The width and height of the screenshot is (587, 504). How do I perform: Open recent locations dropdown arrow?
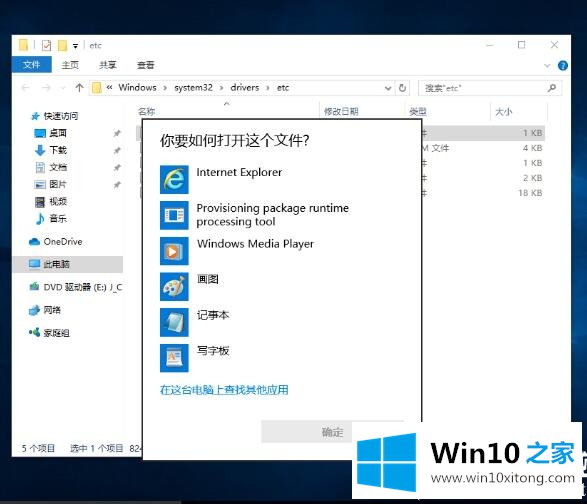coord(63,88)
